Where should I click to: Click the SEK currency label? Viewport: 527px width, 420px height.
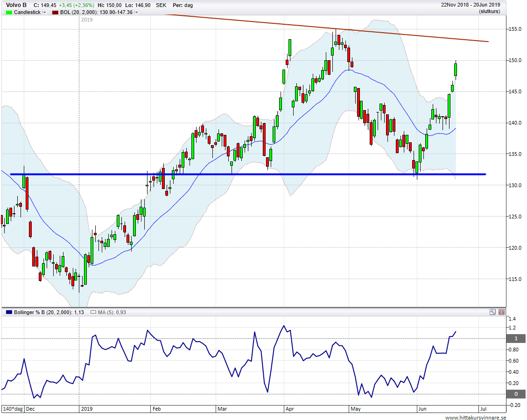[x=161, y=6]
